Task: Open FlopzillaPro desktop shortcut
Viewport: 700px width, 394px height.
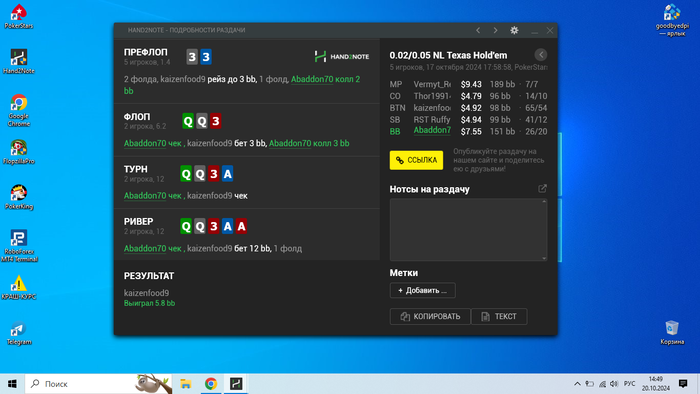Action: click(19, 152)
